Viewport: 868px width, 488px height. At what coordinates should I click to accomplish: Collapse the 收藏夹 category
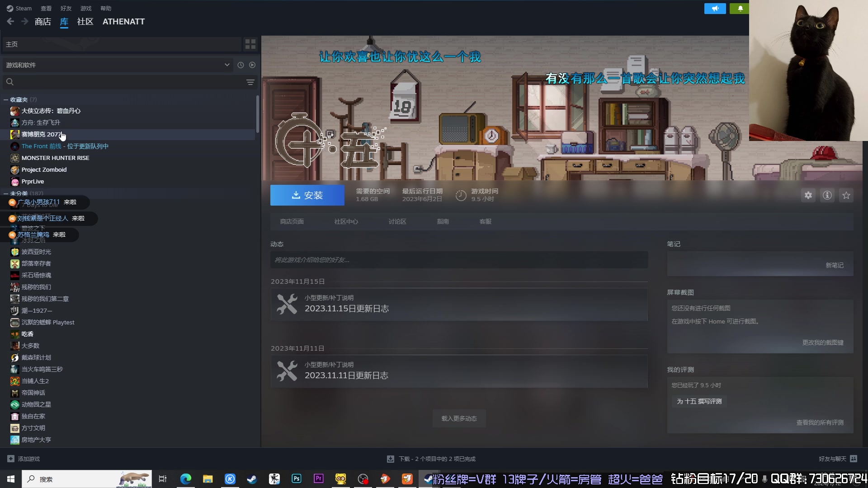coord(6,99)
